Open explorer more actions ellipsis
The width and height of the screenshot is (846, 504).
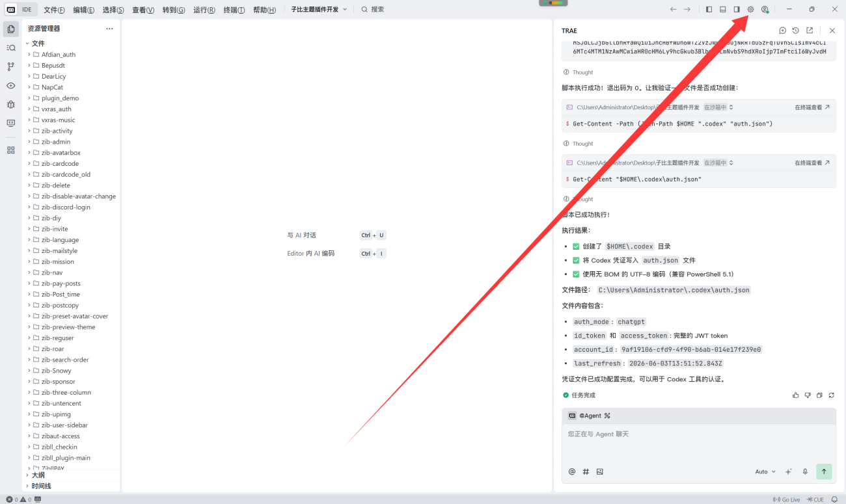tap(109, 29)
